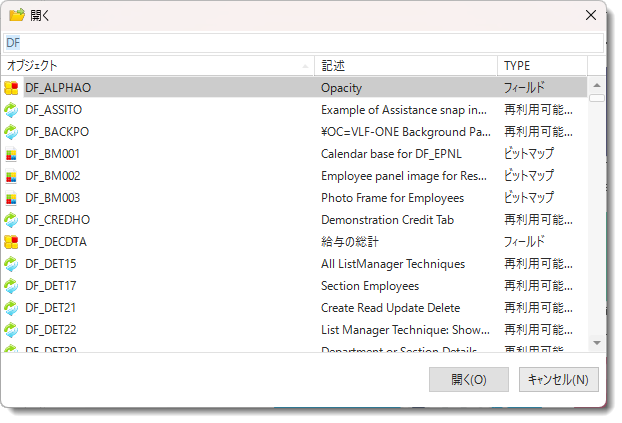Sort list by 記述 column header
The image size is (622, 423).
[405, 65]
